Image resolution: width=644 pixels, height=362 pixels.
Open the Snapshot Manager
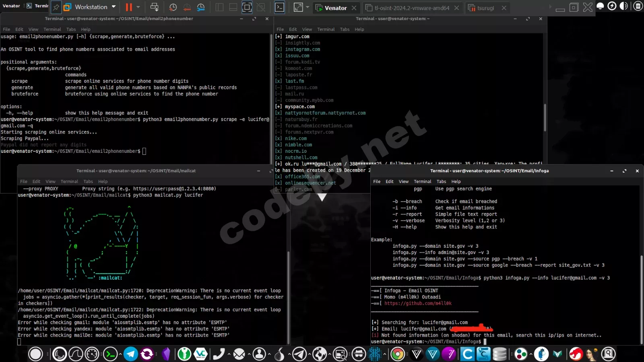[201, 7]
